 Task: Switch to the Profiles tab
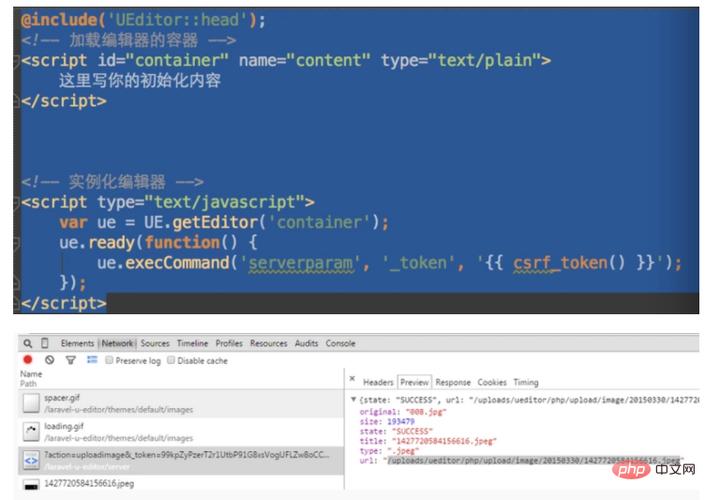point(229,344)
